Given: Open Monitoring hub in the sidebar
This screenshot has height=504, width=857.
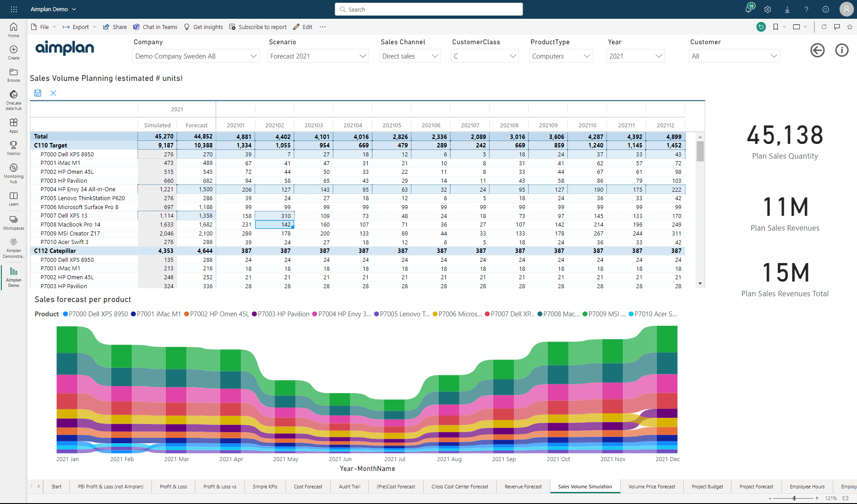Looking at the screenshot, I should 13,173.
